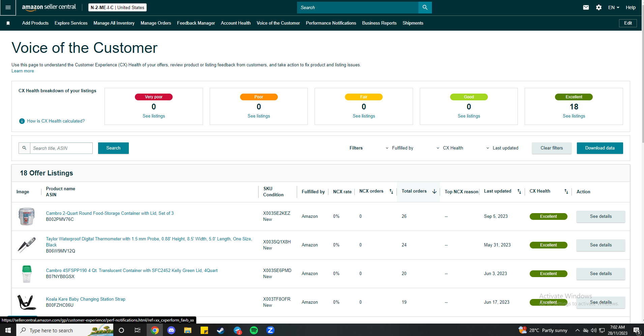
Task: See listings under Excellent
Action: tap(574, 116)
